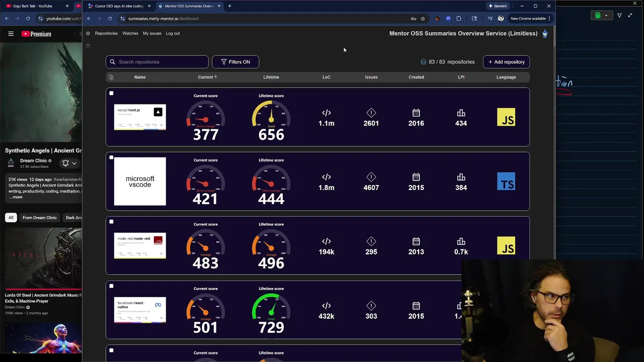This screenshot has height=362, width=644.
Task: Open the Repositories nav item
Action: [x=106, y=33]
